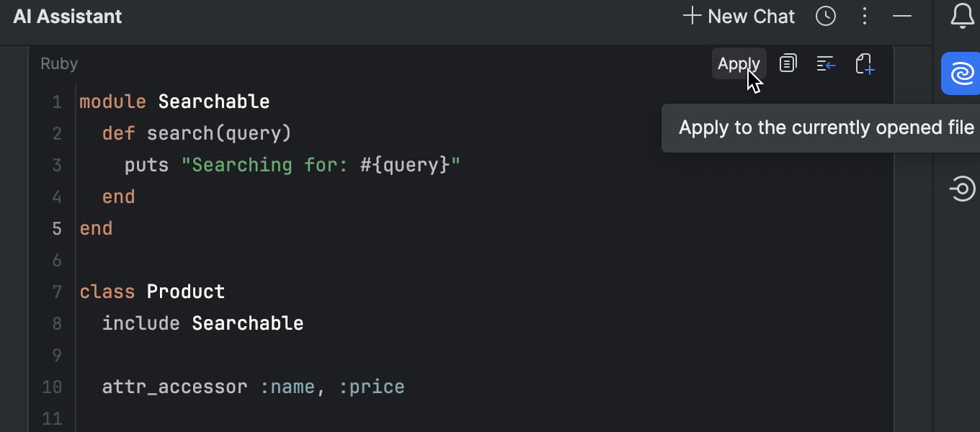This screenshot has height=432, width=980.
Task: Open the Notifications bell
Action: (x=962, y=17)
